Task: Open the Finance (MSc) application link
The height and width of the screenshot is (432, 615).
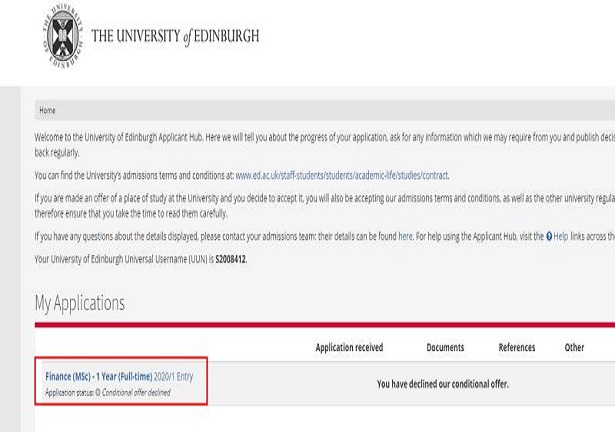Action: tap(98, 377)
